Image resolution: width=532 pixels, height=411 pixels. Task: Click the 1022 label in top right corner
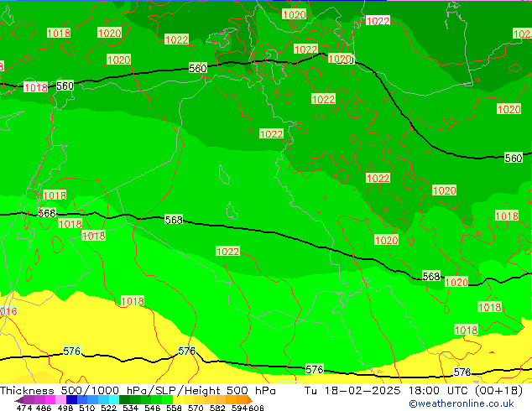[x=523, y=34]
